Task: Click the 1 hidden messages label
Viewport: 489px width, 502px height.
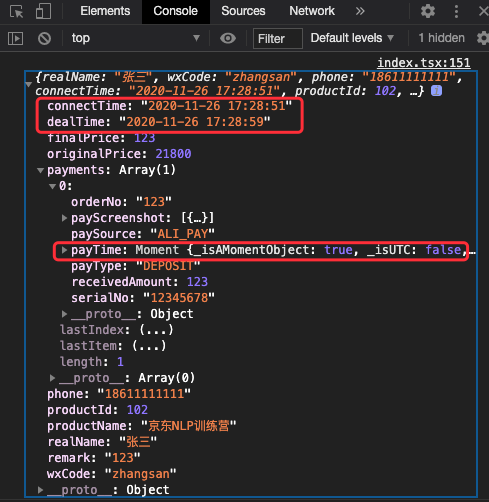Action: click(441, 38)
